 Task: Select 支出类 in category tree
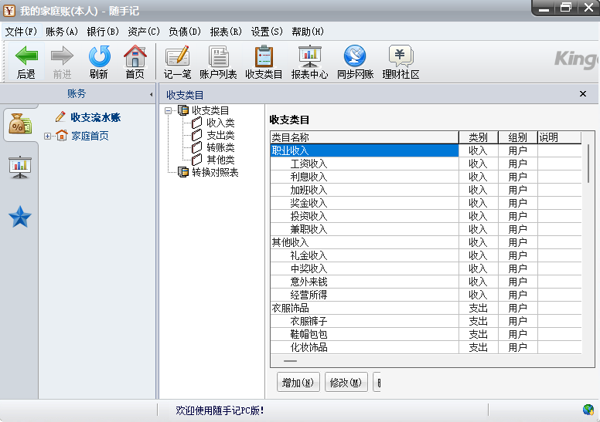(x=219, y=135)
